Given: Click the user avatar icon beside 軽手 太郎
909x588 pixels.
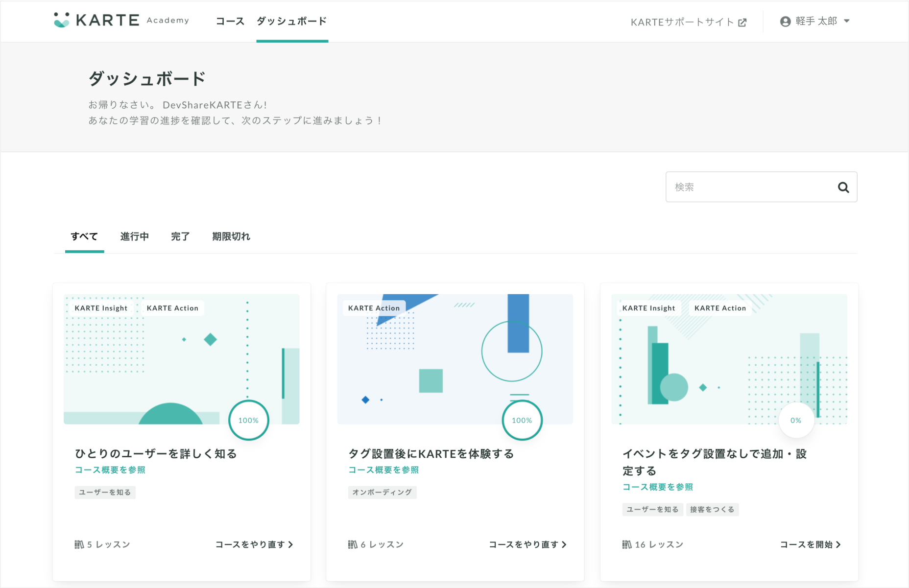Looking at the screenshot, I should point(785,22).
